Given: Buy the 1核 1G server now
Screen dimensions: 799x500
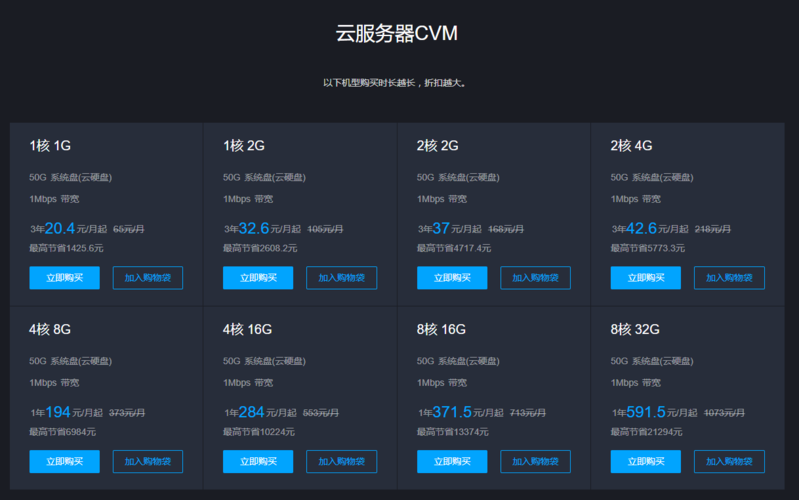Looking at the screenshot, I should tap(64, 278).
